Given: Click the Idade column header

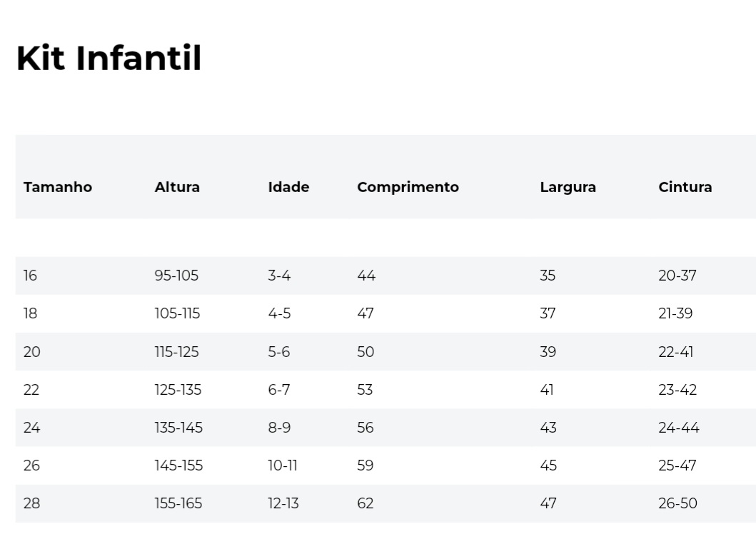Looking at the screenshot, I should tap(288, 187).
